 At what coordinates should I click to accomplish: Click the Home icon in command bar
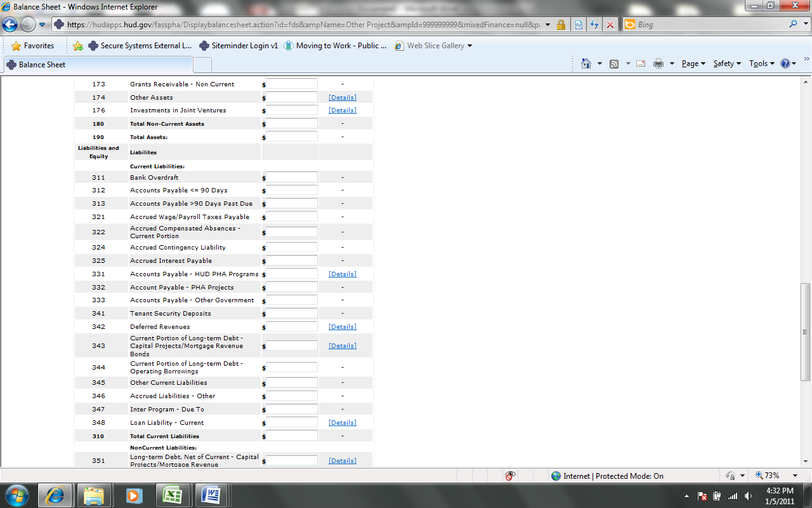[586, 63]
